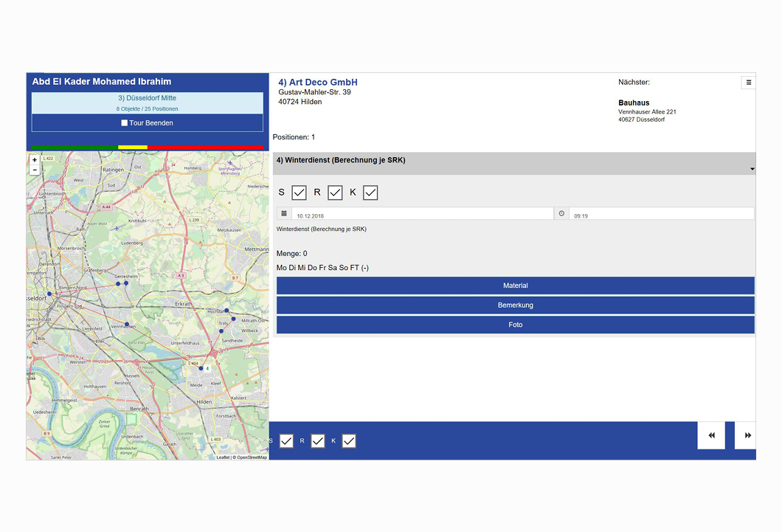
Task: Toggle the R checkbox in Winterdienst position
Action: click(335, 193)
